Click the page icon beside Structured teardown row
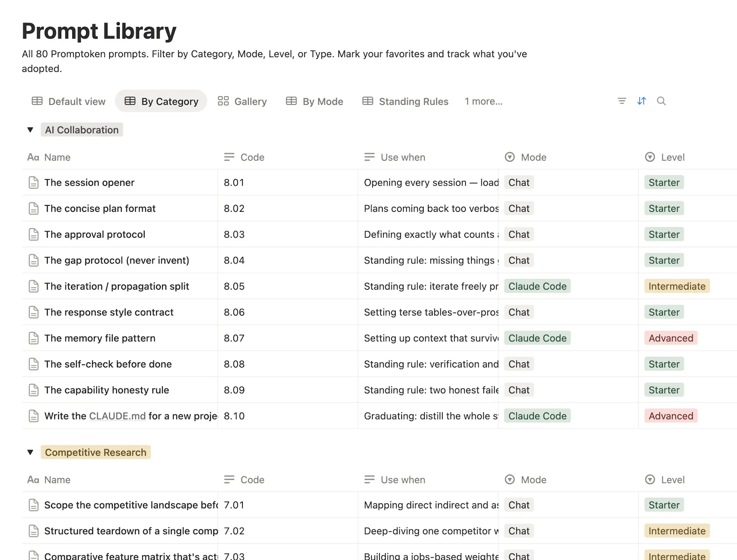The height and width of the screenshot is (560, 737). coord(34,531)
